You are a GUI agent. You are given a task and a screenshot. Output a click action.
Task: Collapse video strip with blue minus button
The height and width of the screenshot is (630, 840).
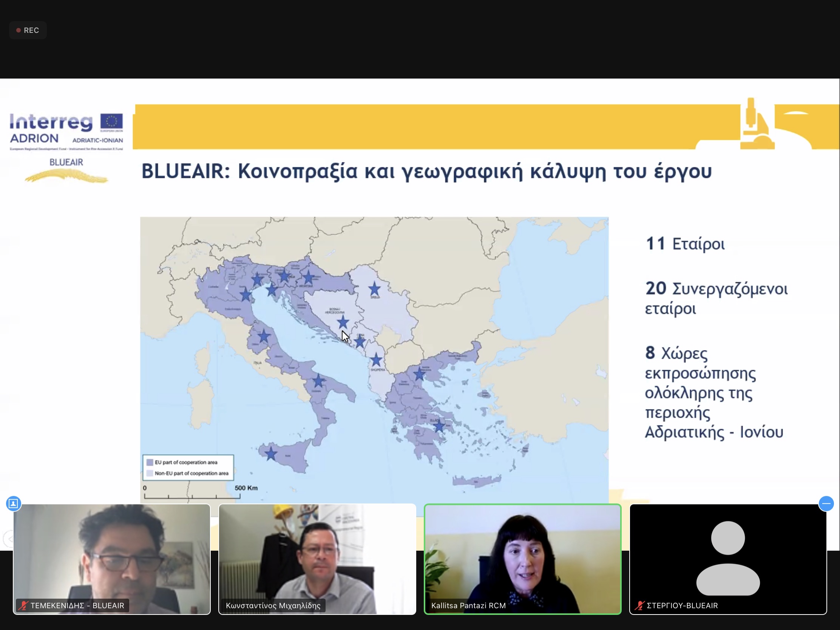click(x=826, y=503)
